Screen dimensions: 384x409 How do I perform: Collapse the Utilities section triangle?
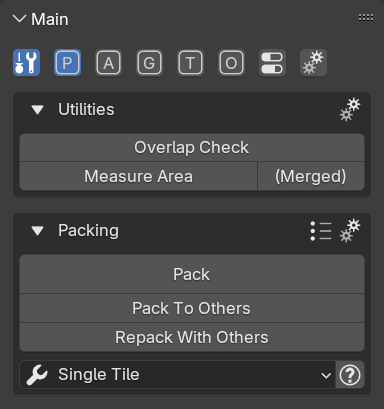(37, 110)
